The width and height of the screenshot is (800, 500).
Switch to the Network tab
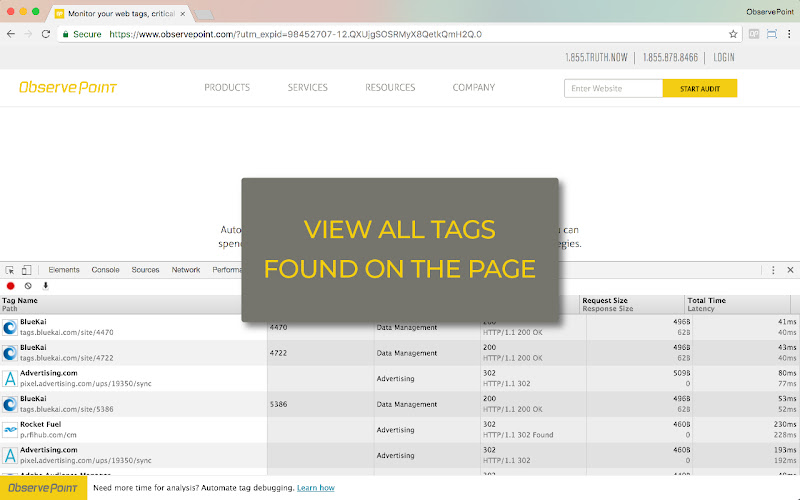pos(186,270)
